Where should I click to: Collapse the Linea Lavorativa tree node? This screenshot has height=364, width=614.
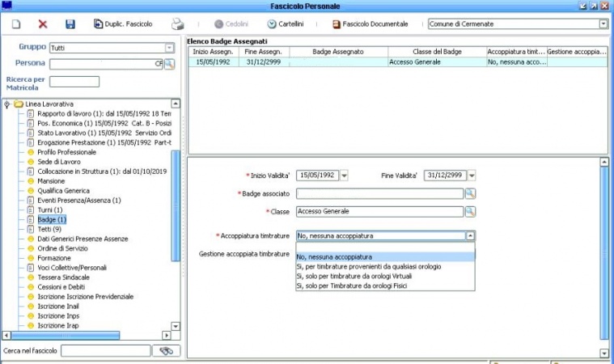pyautogui.click(x=7, y=104)
